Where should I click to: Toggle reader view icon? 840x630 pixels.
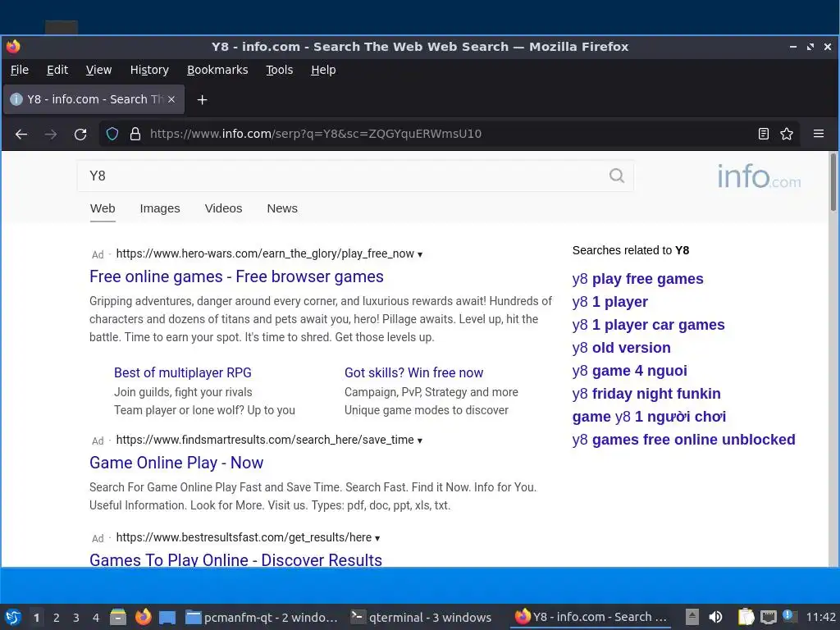pyautogui.click(x=764, y=134)
